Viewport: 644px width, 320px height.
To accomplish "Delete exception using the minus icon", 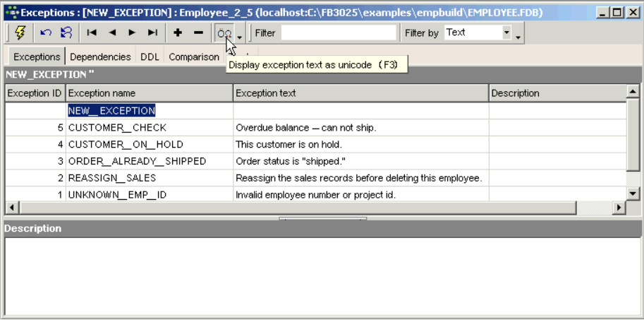I will [x=198, y=33].
